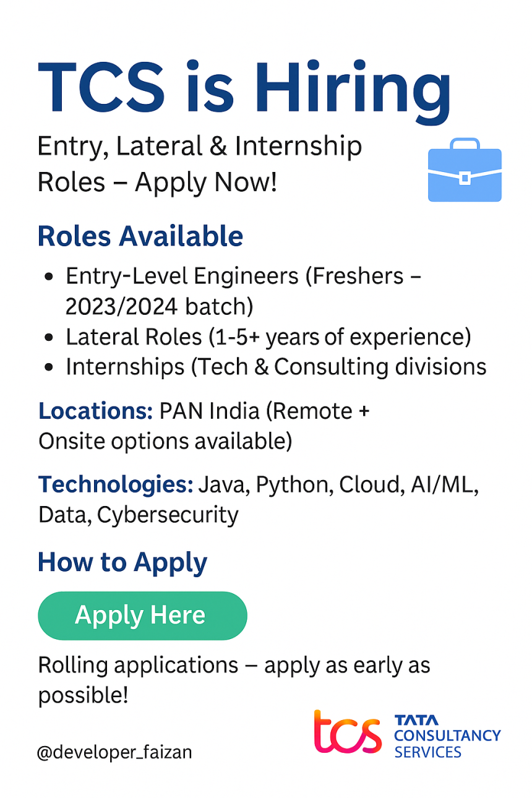
Task: Click the How to Apply heading
Action: pos(122,562)
